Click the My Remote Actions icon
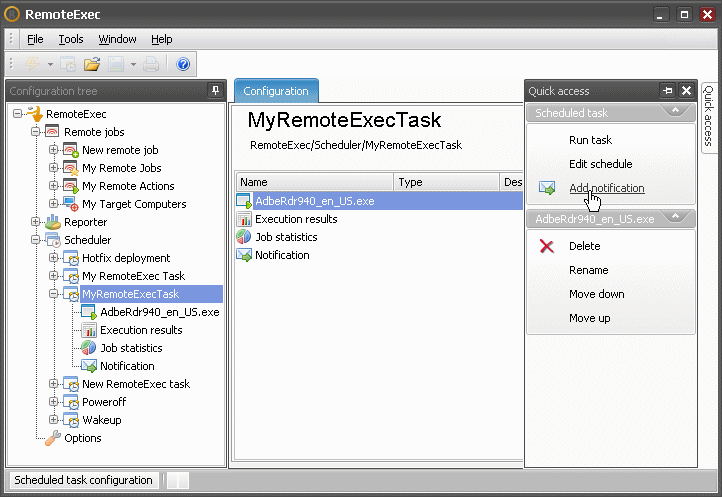The width and height of the screenshot is (722, 497). click(70, 186)
